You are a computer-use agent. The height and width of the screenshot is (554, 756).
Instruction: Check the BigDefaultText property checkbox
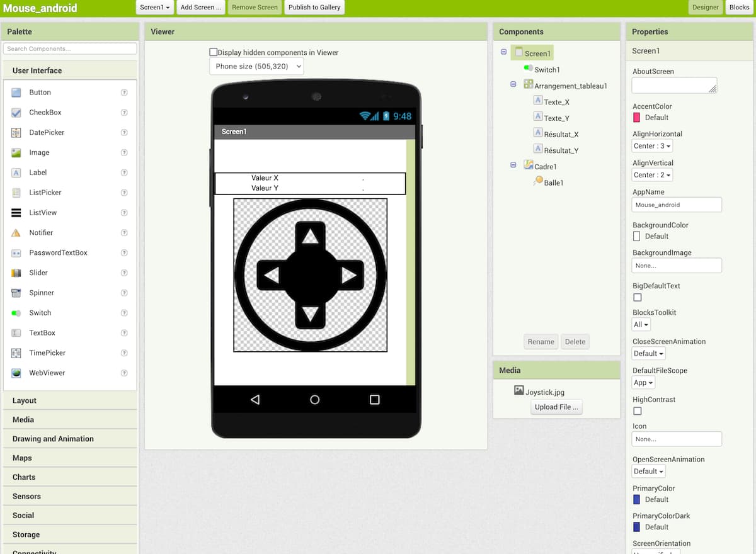[x=637, y=297]
